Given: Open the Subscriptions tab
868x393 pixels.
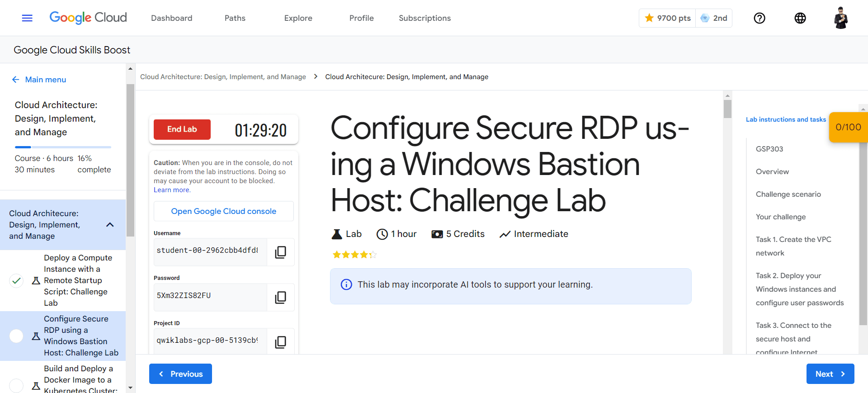Looking at the screenshot, I should click(425, 18).
